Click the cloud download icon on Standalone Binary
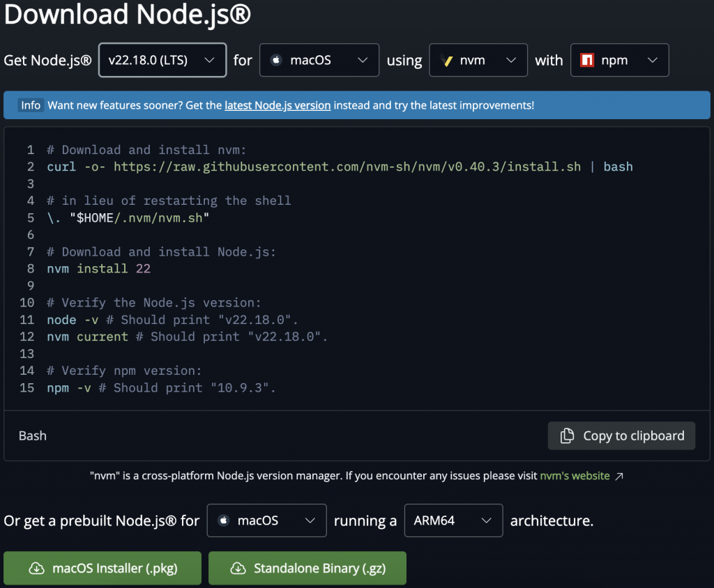 [238, 568]
